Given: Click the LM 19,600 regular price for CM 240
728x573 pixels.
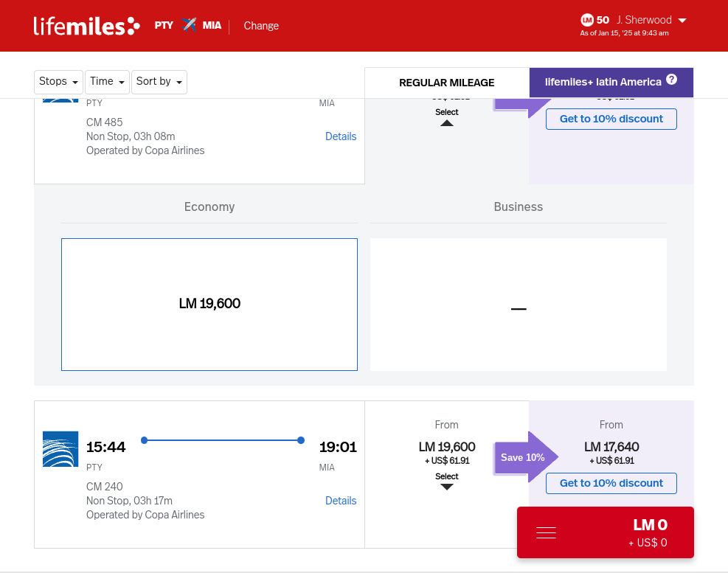Looking at the screenshot, I should pos(447,447).
